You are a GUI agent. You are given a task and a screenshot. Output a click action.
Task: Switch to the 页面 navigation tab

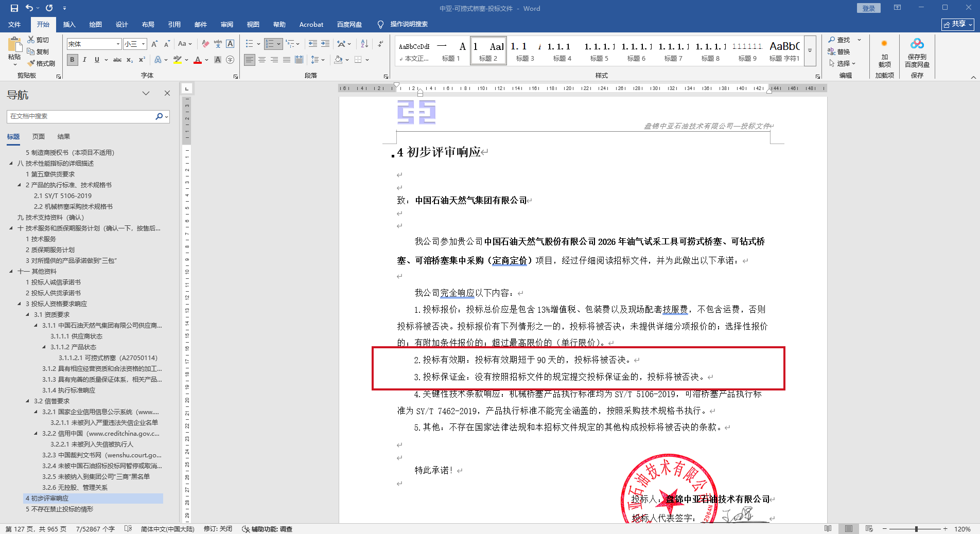coord(39,136)
